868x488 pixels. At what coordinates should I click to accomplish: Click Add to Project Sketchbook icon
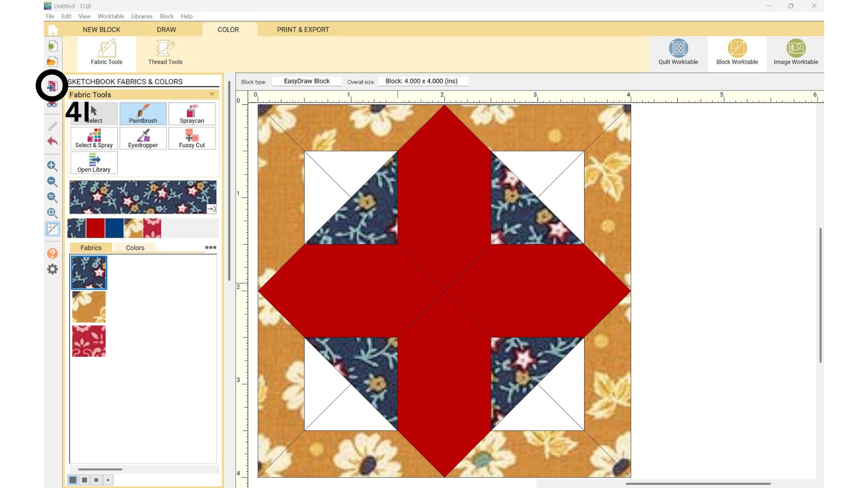click(x=52, y=85)
